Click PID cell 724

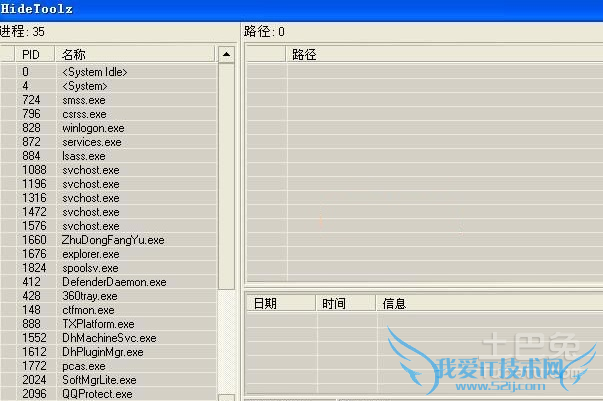click(x=31, y=100)
